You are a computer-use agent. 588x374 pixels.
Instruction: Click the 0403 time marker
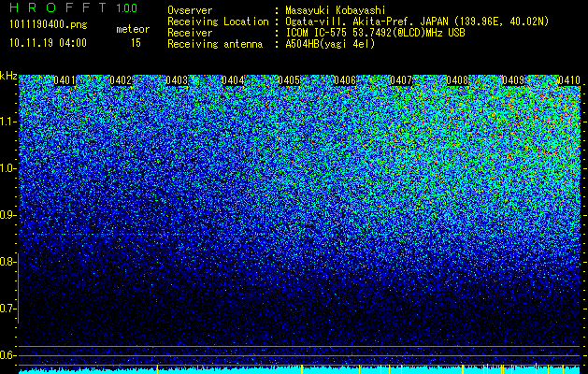coord(177,80)
